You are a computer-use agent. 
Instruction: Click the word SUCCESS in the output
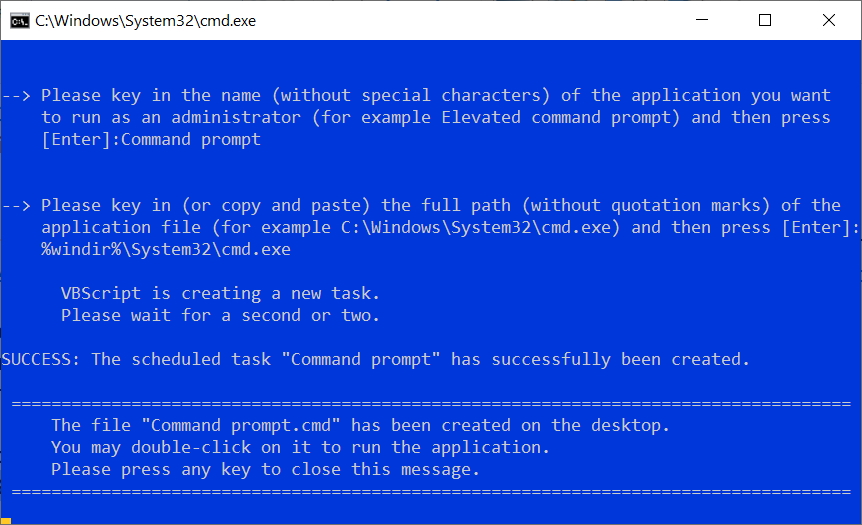[36, 360]
